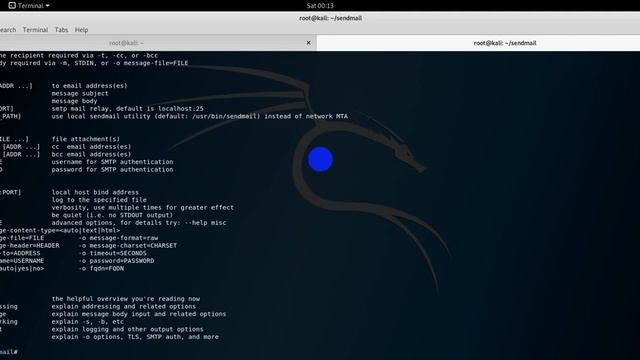The image size is (640, 360).
Task: Click 'explain message body input and related options'
Action: [139, 314]
